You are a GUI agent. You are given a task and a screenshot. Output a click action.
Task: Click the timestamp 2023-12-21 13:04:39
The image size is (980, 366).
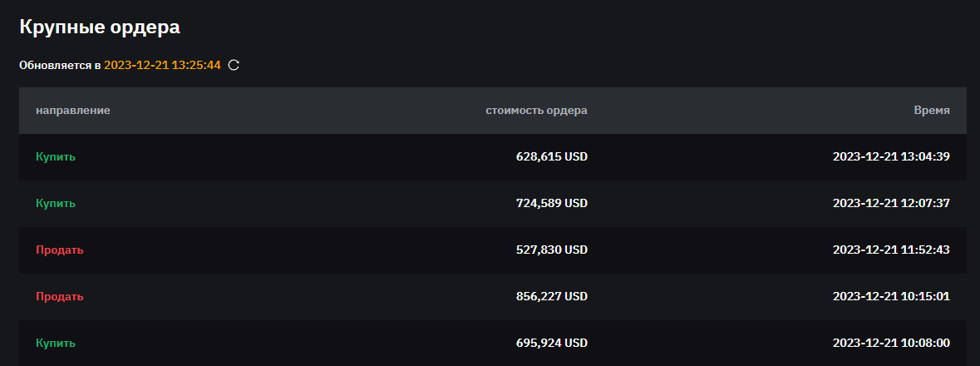pos(891,156)
